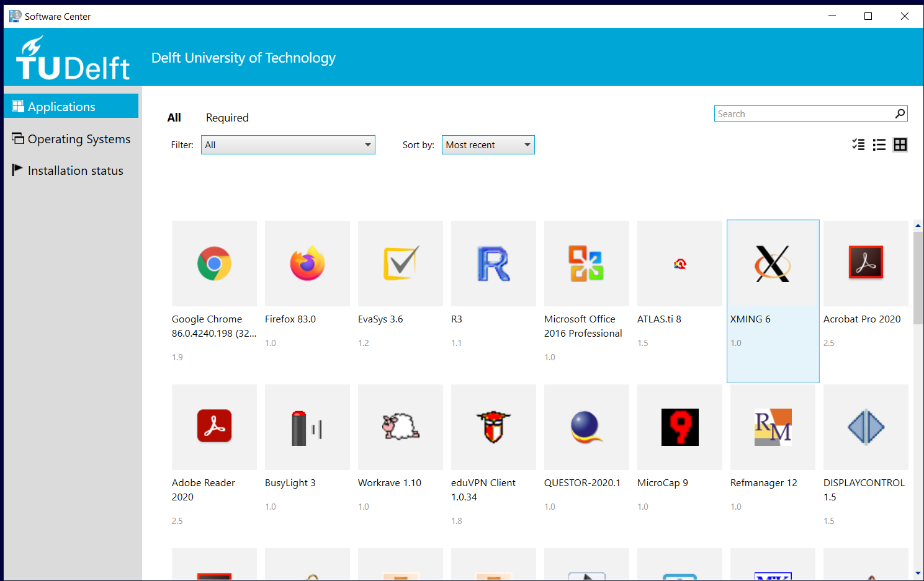Open the MicroCap 9 icon
The height and width of the screenshot is (581, 924).
click(x=680, y=427)
